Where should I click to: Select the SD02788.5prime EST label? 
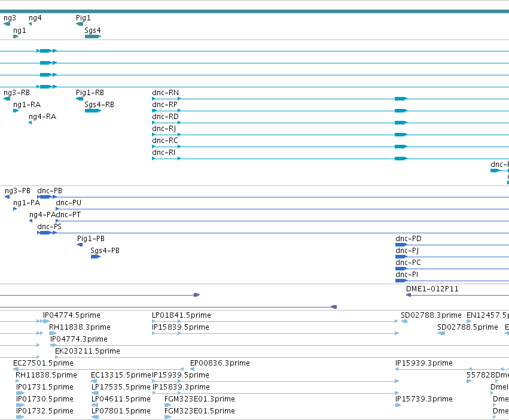coord(468,327)
